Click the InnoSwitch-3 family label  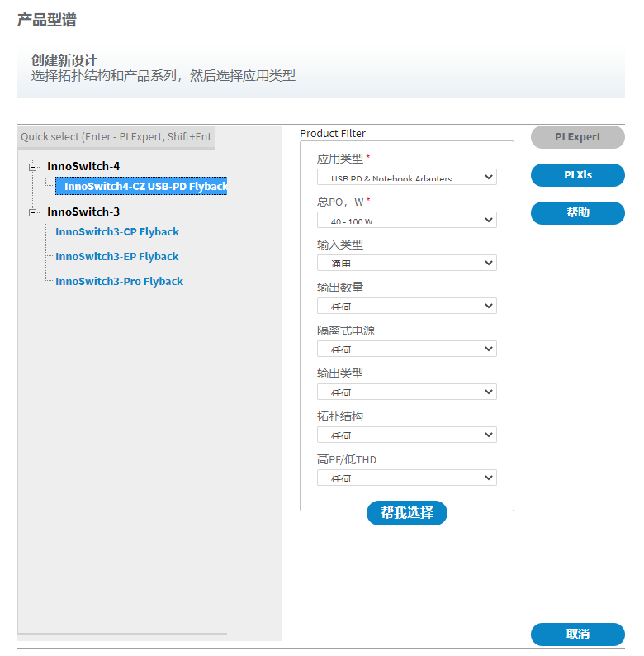click(x=83, y=212)
